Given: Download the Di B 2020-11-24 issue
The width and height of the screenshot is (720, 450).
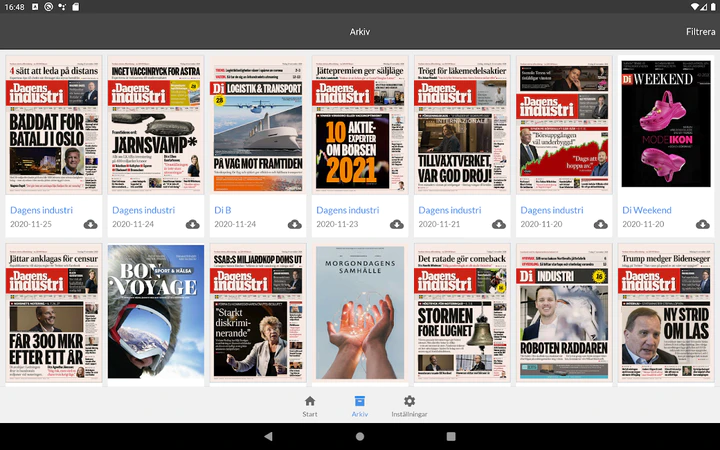Looking at the screenshot, I should click(294, 224).
